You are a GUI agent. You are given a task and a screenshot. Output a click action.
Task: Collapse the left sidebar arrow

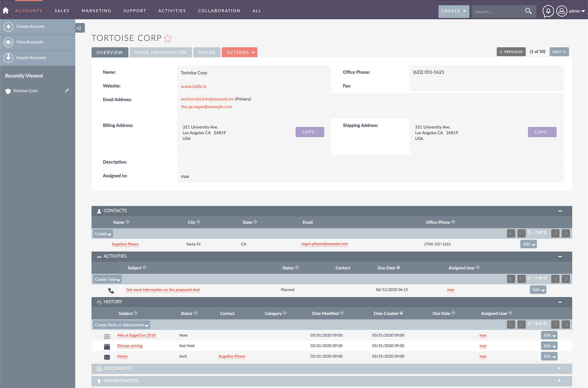[x=79, y=28]
